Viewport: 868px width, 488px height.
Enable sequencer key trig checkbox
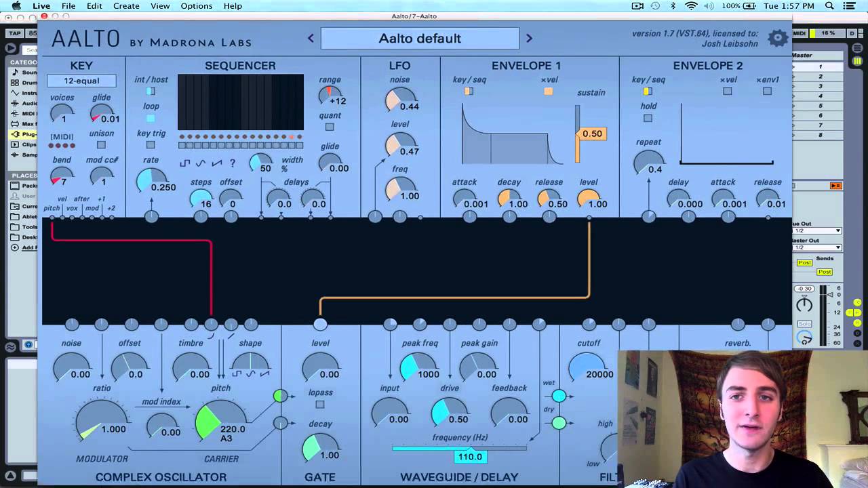point(151,144)
